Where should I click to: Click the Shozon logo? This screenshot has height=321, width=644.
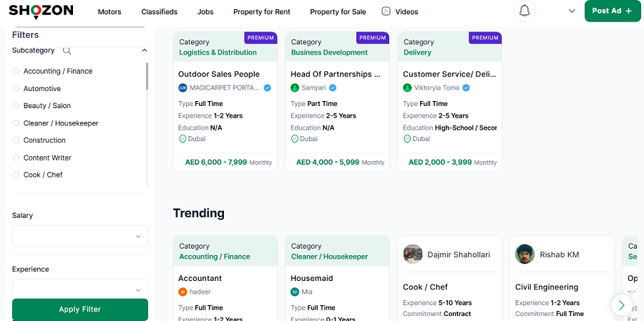tap(41, 11)
